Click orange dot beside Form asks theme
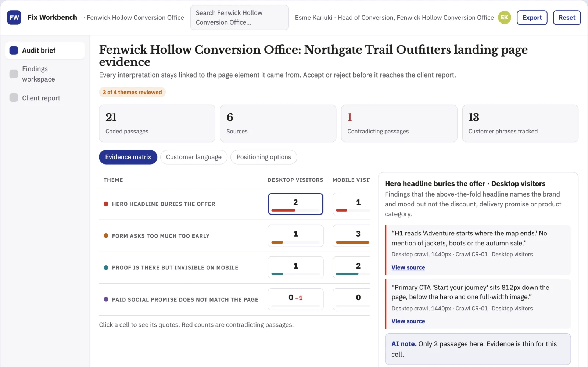 pos(106,235)
